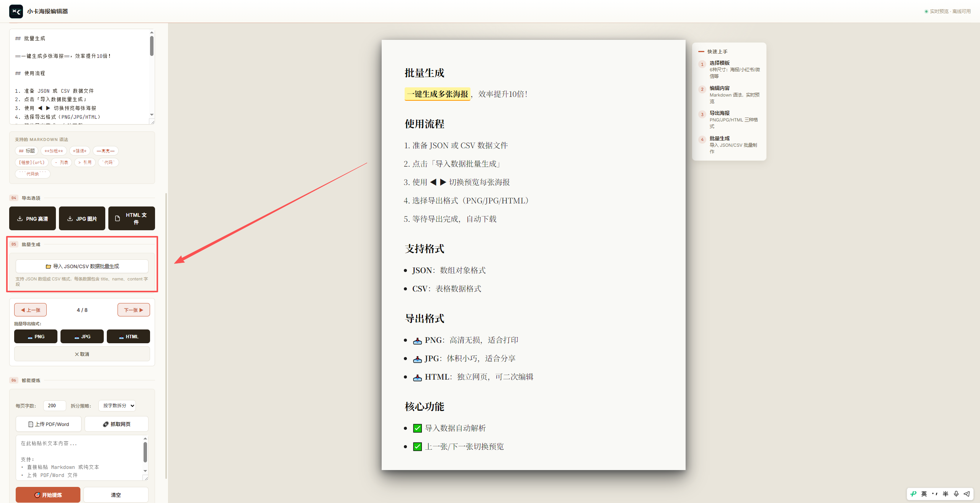Go to next poster with 下一张

tap(134, 310)
